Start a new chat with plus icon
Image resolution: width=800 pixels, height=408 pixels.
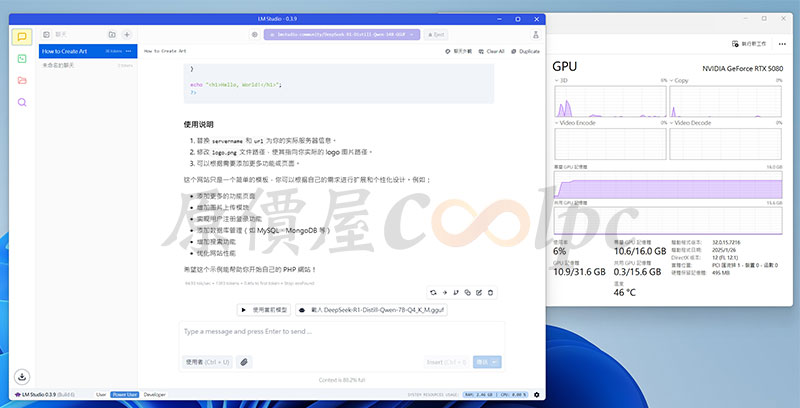click(x=127, y=35)
